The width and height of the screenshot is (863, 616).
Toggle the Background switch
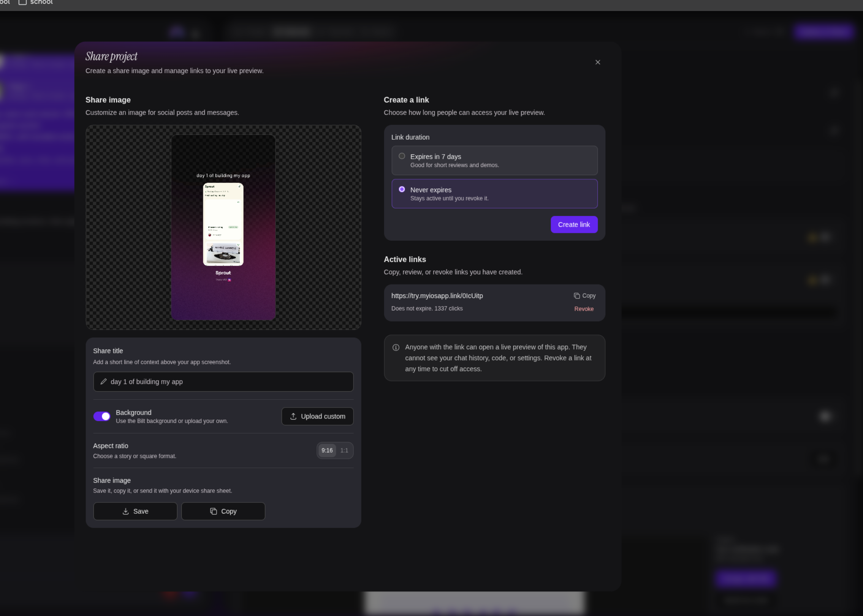point(102,416)
